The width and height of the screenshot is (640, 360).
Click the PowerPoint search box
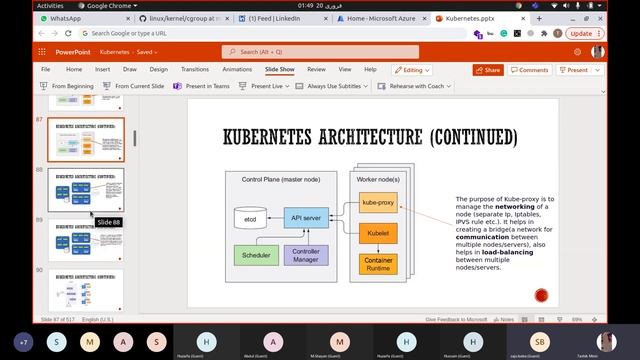coord(320,52)
